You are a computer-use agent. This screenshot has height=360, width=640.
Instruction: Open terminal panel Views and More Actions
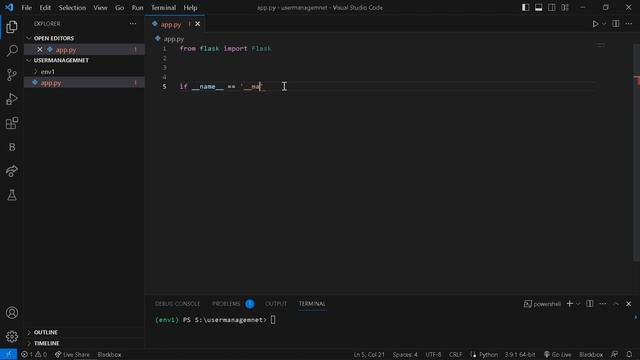tap(603, 304)
